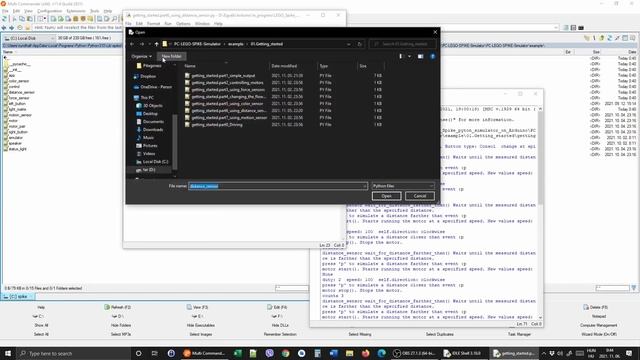Open the Organize dropdown menu

click(x=141, y=56)
